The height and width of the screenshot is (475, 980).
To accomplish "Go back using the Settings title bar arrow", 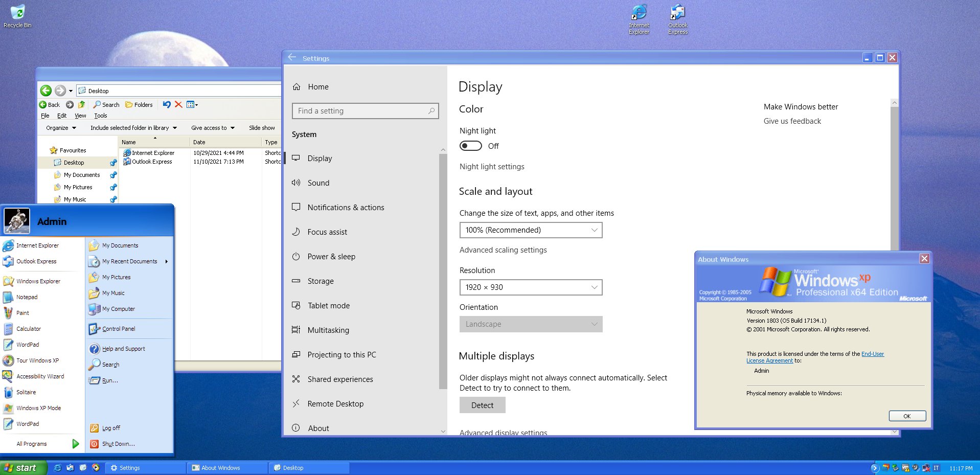I will tap(292, 57).
